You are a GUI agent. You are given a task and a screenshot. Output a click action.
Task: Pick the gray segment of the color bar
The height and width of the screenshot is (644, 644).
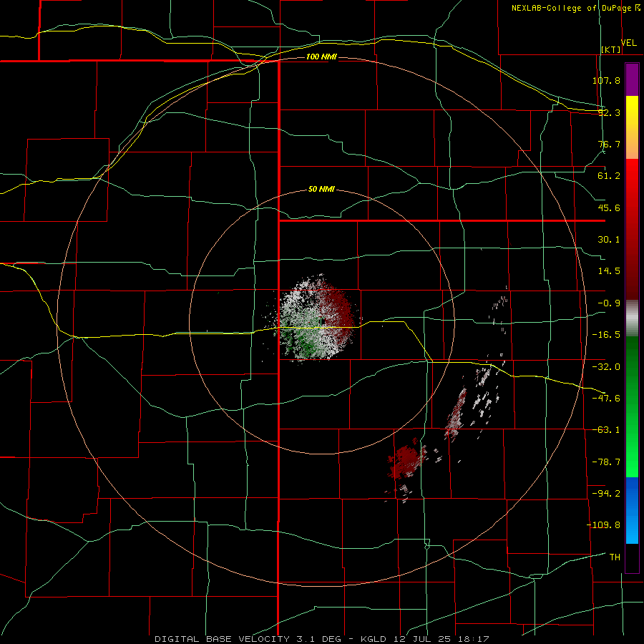point(632,318)
